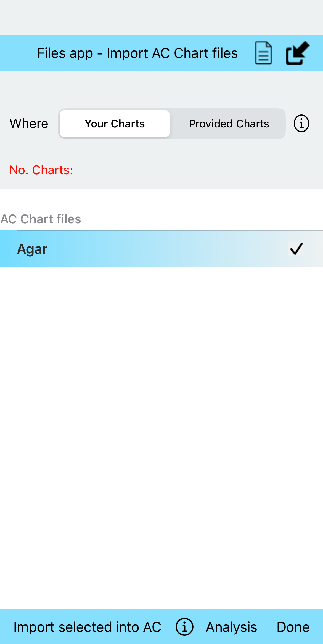This screenshot has height=644, width=323.
Task: Uncheck the checkmark on the Agar row
Action: 296,249
